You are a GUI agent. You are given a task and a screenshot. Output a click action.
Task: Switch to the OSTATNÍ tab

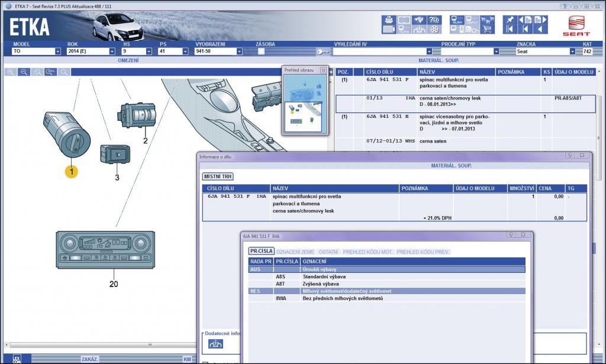click(x=328, y=252)
